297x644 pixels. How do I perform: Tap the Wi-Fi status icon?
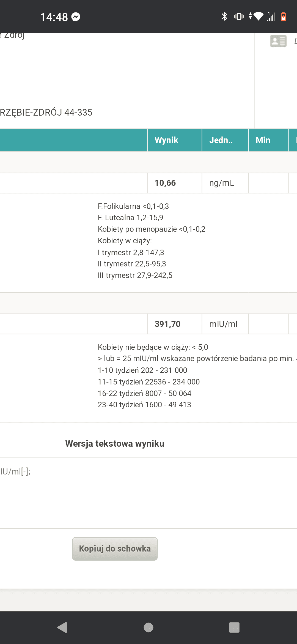pos(259,17)
